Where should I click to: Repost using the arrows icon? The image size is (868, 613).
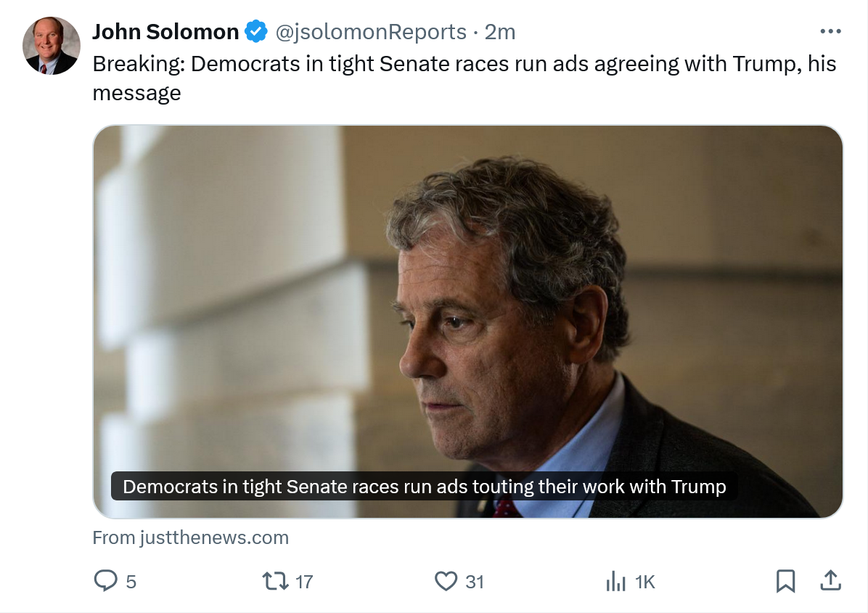coord(275,580)
